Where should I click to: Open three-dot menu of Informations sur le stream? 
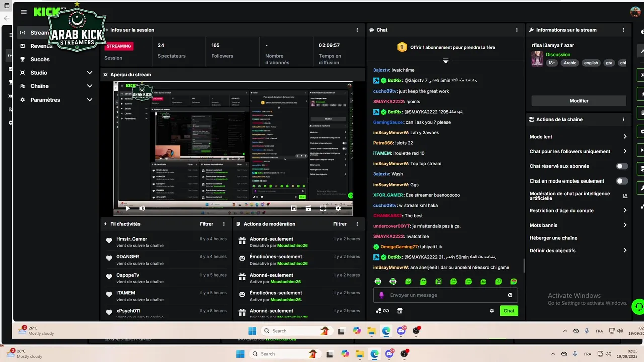point(623,30)
